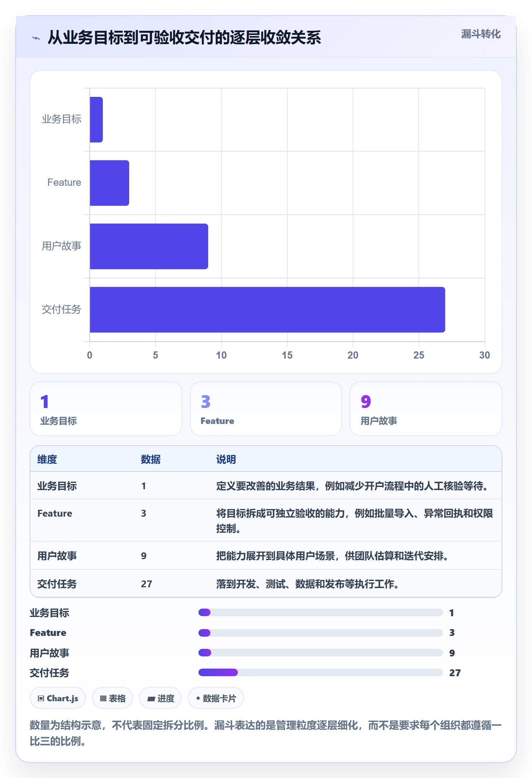The width and height of the screenshot is (532, 778).
Task: Click the 业务目标 progress bar
Action: tap(321, 612)
